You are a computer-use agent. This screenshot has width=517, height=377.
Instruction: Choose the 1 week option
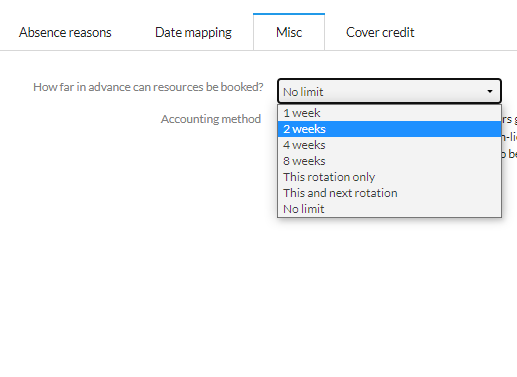click(x=389, y=113)
